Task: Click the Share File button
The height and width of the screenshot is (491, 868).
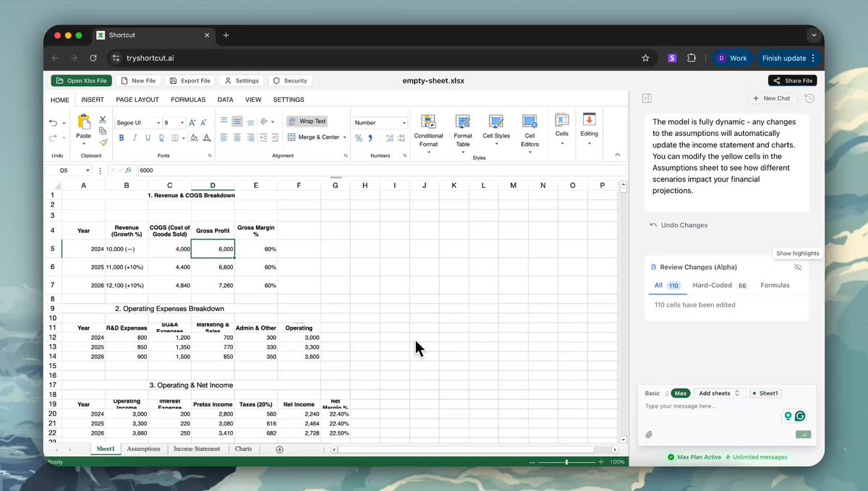Action: coord(793,80)
